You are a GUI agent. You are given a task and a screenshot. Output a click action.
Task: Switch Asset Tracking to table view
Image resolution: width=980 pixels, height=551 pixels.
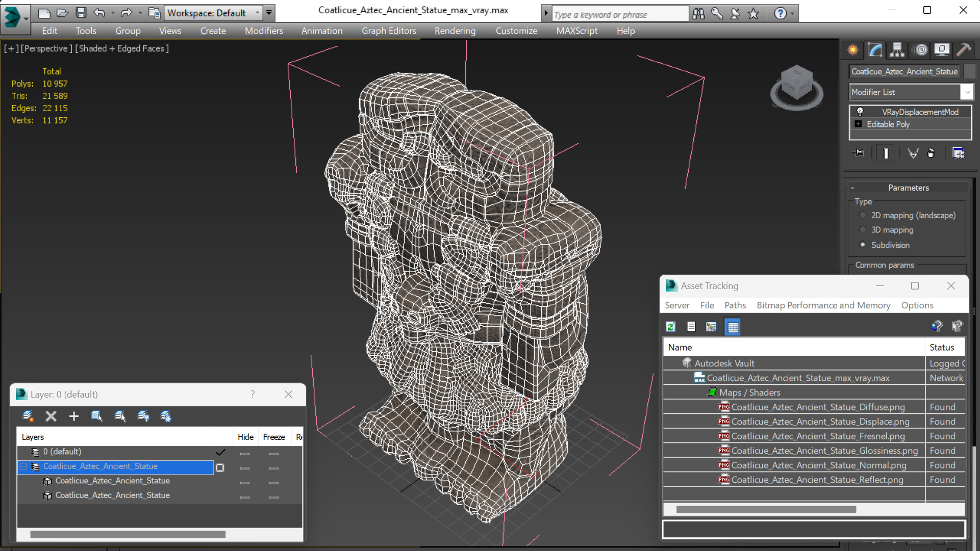click(733, 327)
